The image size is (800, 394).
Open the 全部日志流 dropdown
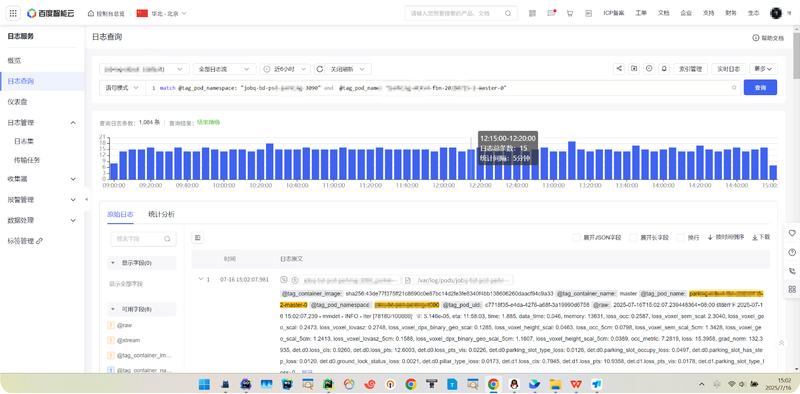[224, 69]
